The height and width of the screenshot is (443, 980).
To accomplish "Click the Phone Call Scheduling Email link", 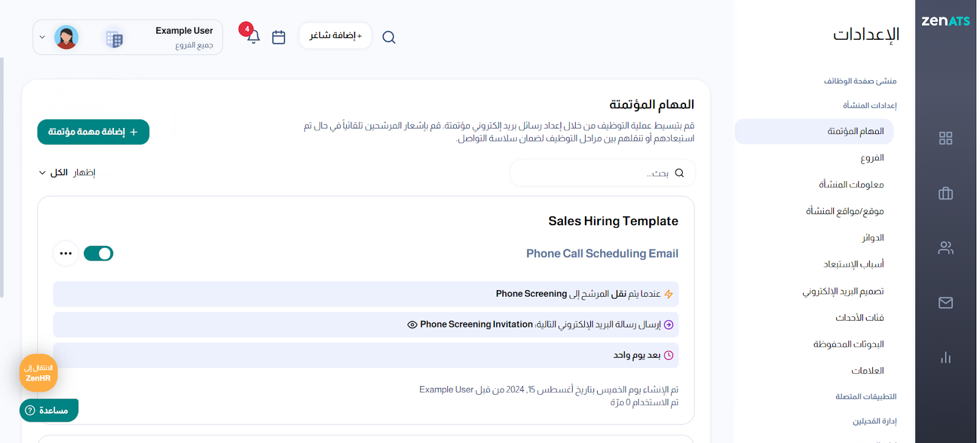I will point(602,253).
